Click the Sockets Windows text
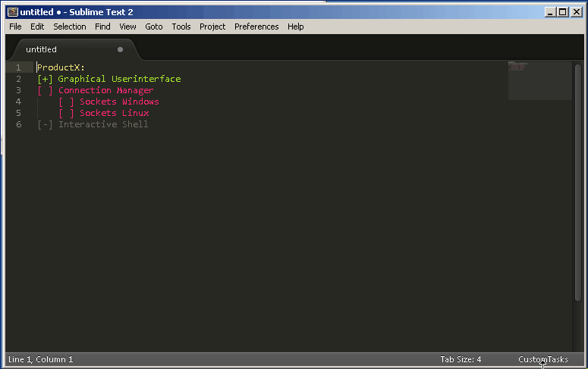588x369 pixels. click(119, 102)
